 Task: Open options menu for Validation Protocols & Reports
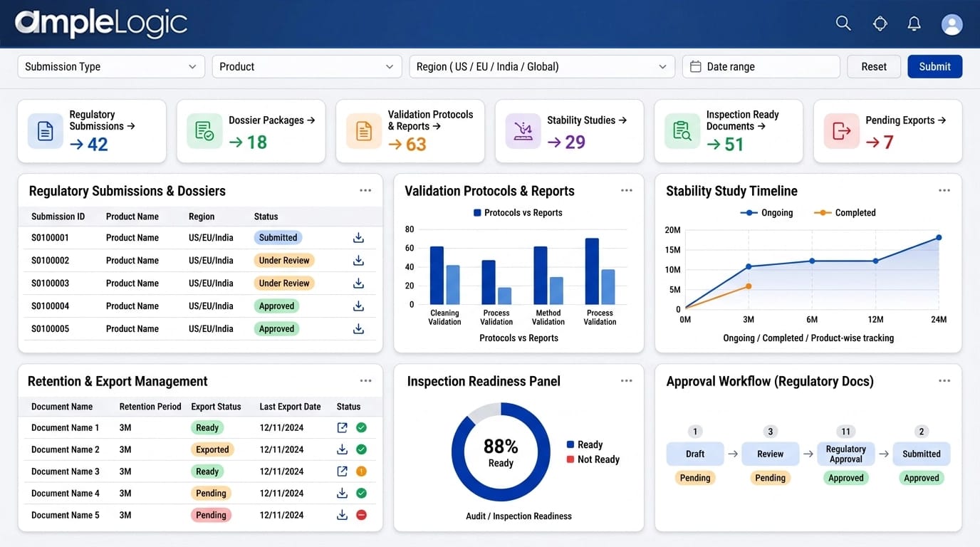click(627, 190)
